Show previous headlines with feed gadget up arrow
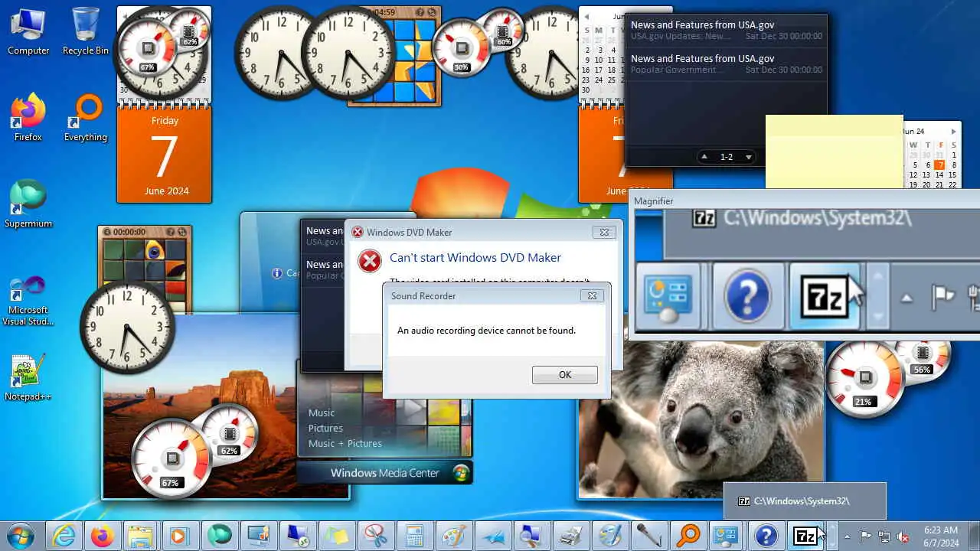980x551 pixels. 704,157
